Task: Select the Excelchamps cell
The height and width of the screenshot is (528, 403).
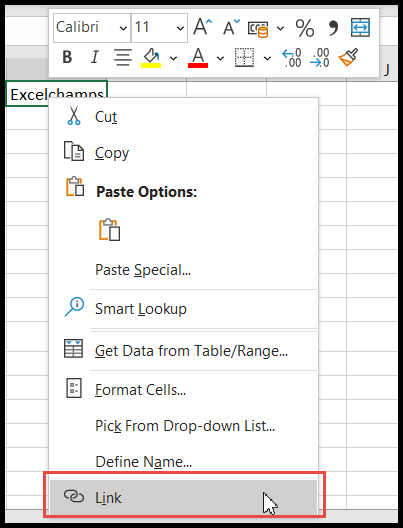Action: [57, 94]
